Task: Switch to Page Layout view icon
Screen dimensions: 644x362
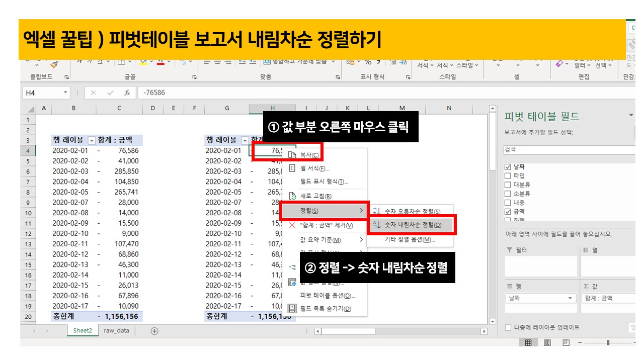Action: coord(547,343)
